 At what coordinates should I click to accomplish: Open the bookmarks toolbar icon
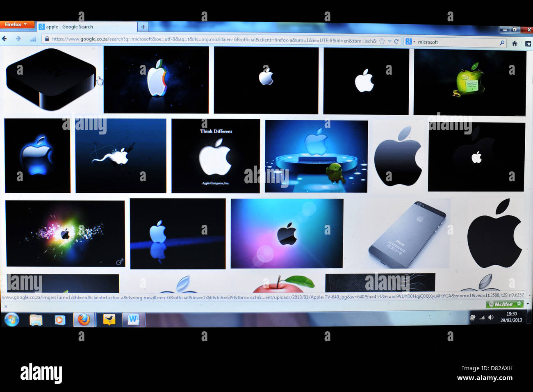pos(528,43)
